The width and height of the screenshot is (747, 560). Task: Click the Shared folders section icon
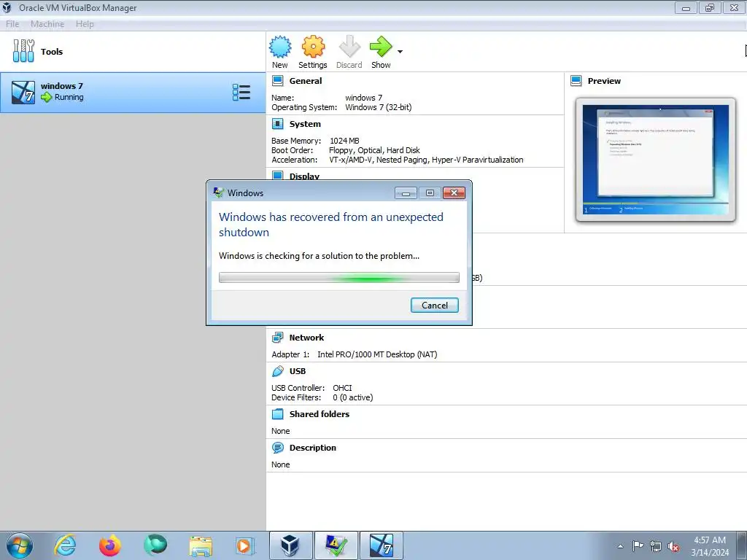[277, 414]
